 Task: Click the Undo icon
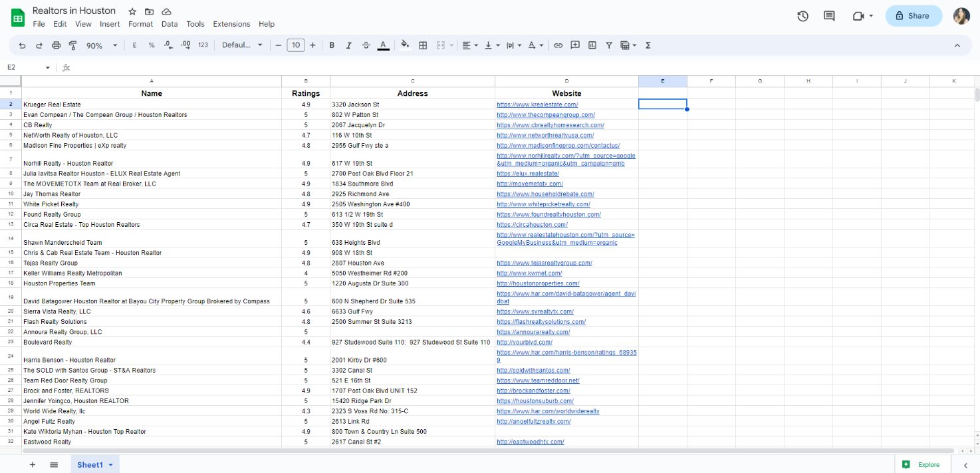pyautogui.click(x=23, y=45)
